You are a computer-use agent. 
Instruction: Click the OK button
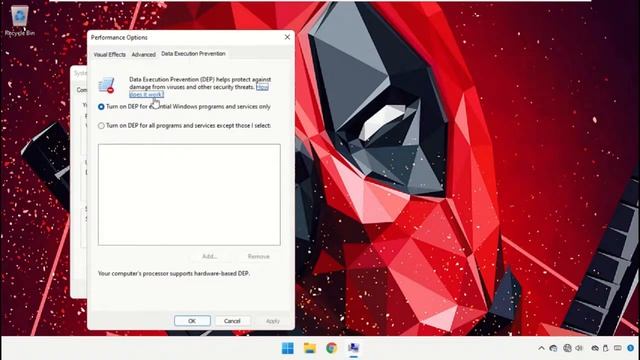(192, 321)
